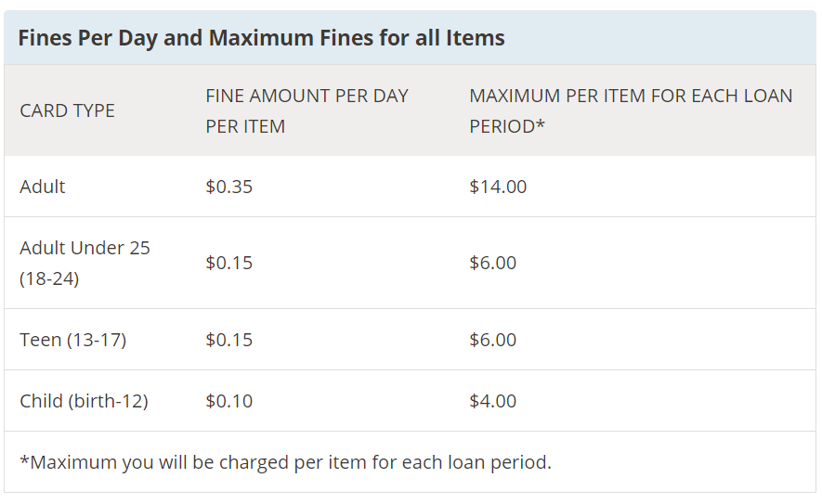822x504 pixels.
Task: Click the $6.00 maximum in the Teen row
Action: (x=493, y=340)
